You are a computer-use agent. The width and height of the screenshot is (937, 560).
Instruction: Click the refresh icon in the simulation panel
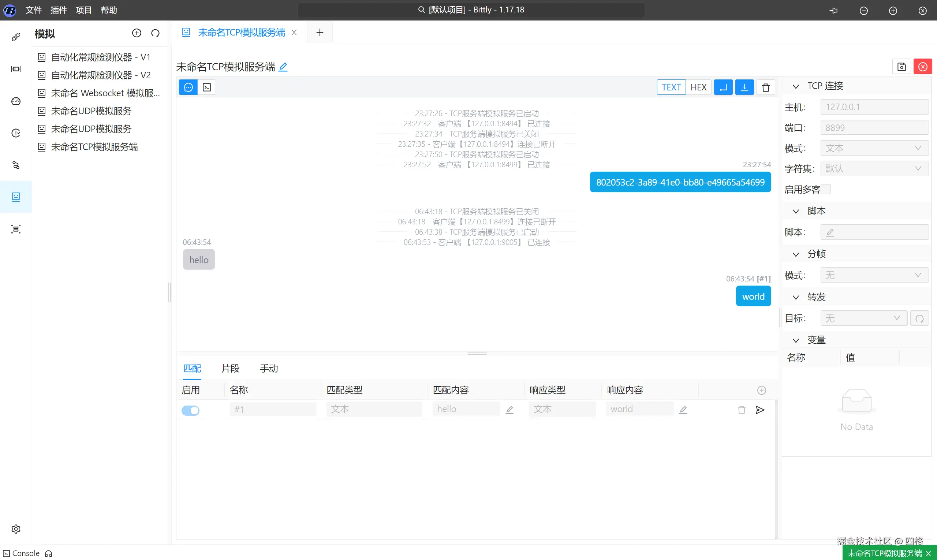click(x=156, y=33)
